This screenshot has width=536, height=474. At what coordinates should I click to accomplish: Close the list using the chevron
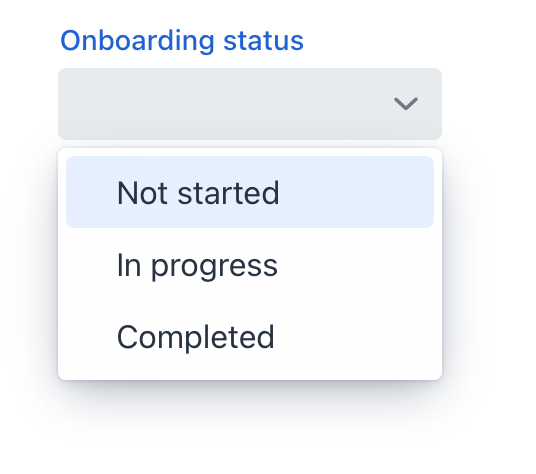[406, 104]
